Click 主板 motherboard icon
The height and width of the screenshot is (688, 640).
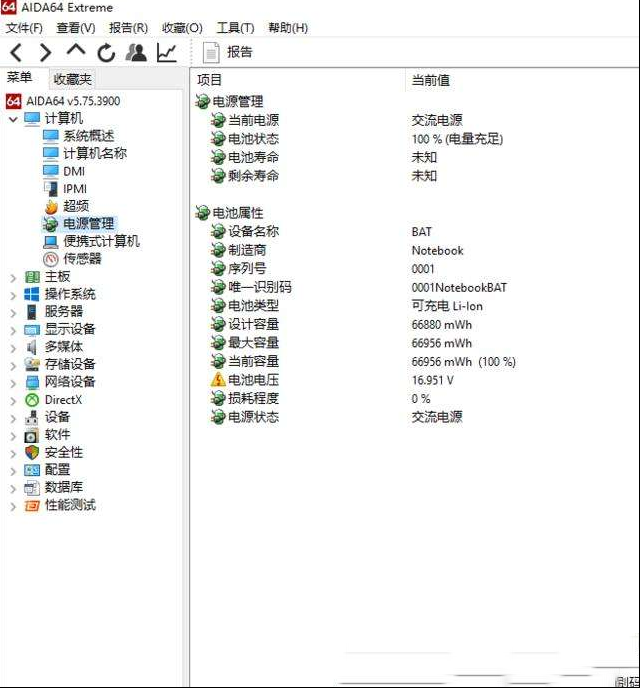click(x=32, y=277)
